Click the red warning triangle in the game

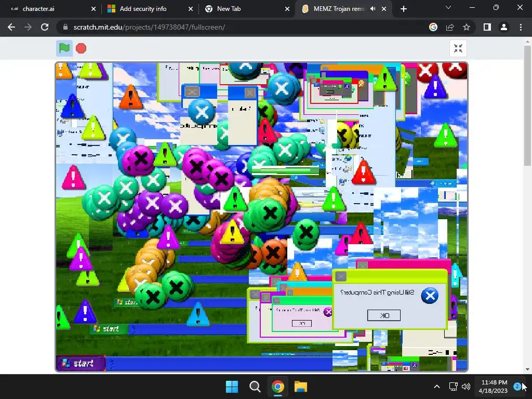(x=363, y=172)
